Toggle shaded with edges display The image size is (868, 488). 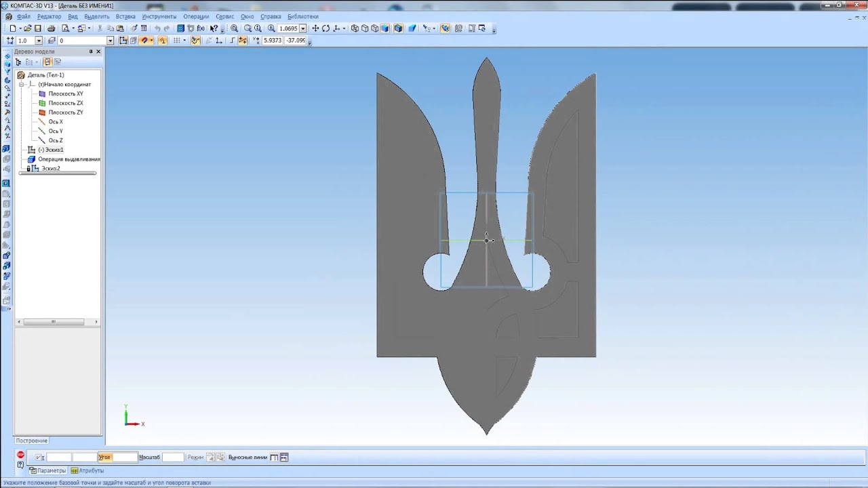pyautogui.click(x=398, y=28)
